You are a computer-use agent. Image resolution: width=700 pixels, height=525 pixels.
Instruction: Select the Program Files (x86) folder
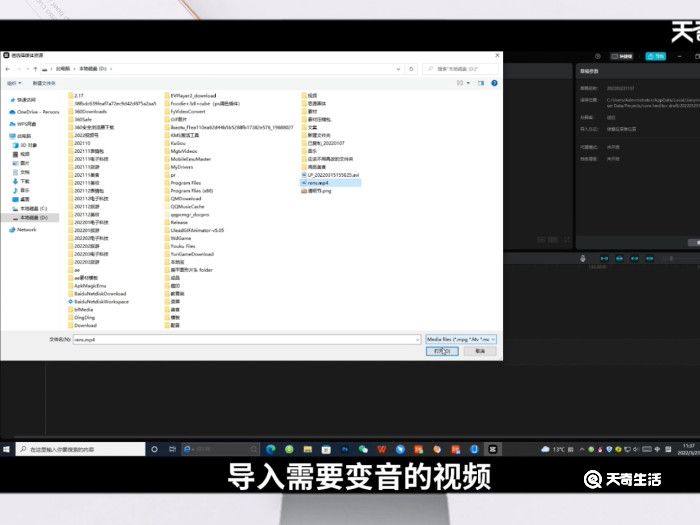point(189,191)
